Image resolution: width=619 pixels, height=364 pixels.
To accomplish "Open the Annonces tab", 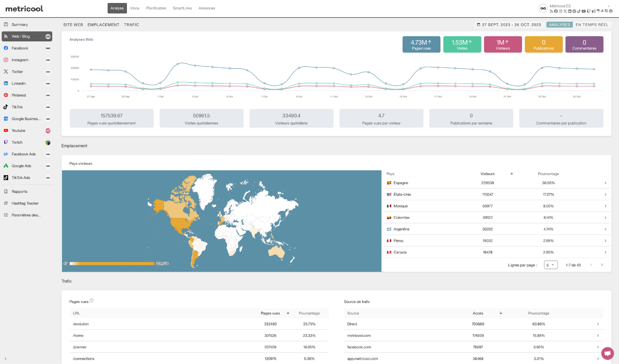I will [207, 8].
